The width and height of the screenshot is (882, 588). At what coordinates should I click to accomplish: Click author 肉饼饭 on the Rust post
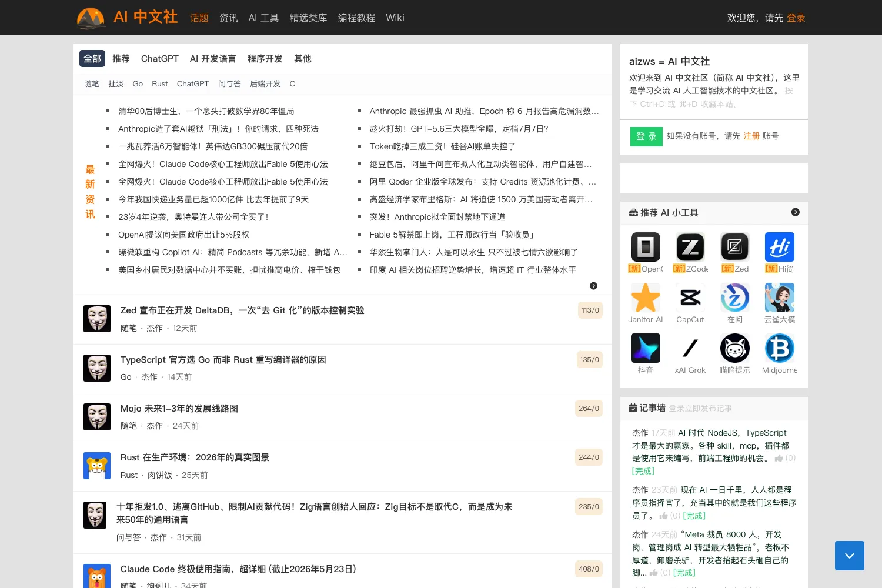pos(159,475)
